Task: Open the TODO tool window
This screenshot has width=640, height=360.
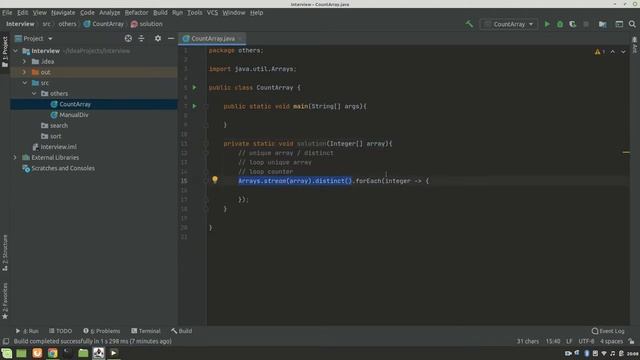Action: click(60, 331)
